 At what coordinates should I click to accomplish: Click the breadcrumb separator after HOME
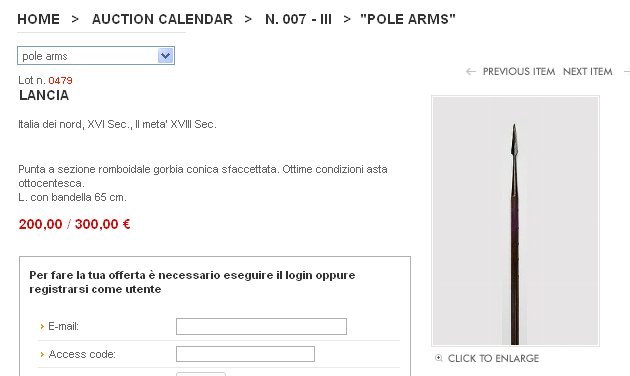(x=75, y=19)
